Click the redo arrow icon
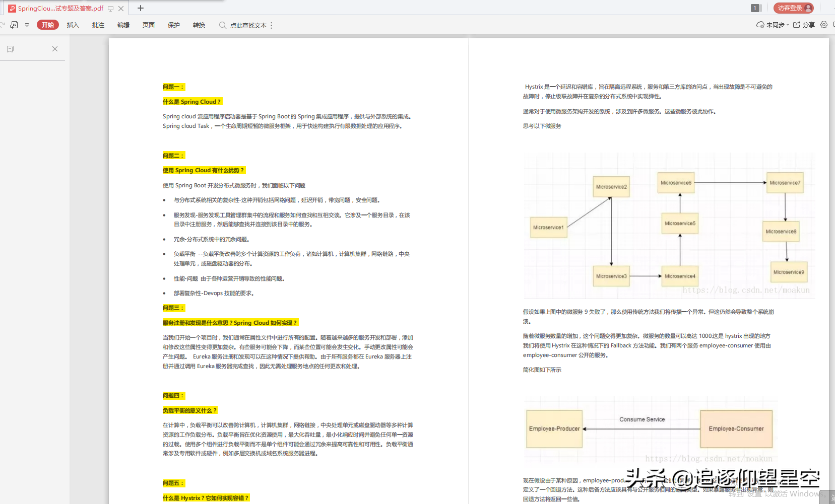The height and width of the screenshot is (504, 835). pyautogui.click(x=3, y=25)
